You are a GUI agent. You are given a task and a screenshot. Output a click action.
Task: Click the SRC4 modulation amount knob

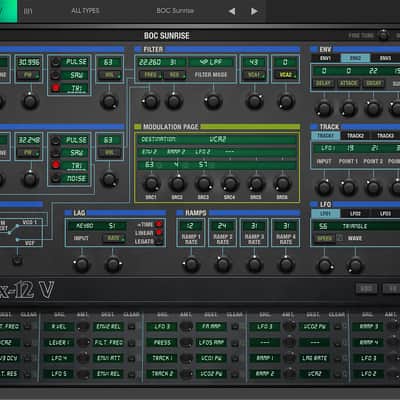(x=230, y=184)
